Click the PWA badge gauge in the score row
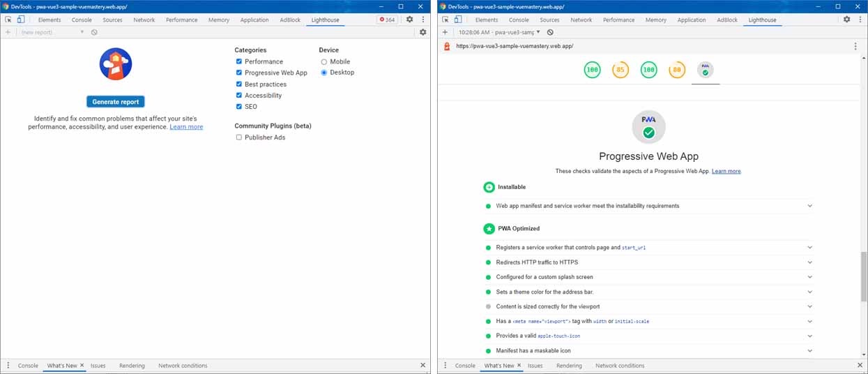The width and height of the screenshot is (868, 374). [x=705, y=70]
